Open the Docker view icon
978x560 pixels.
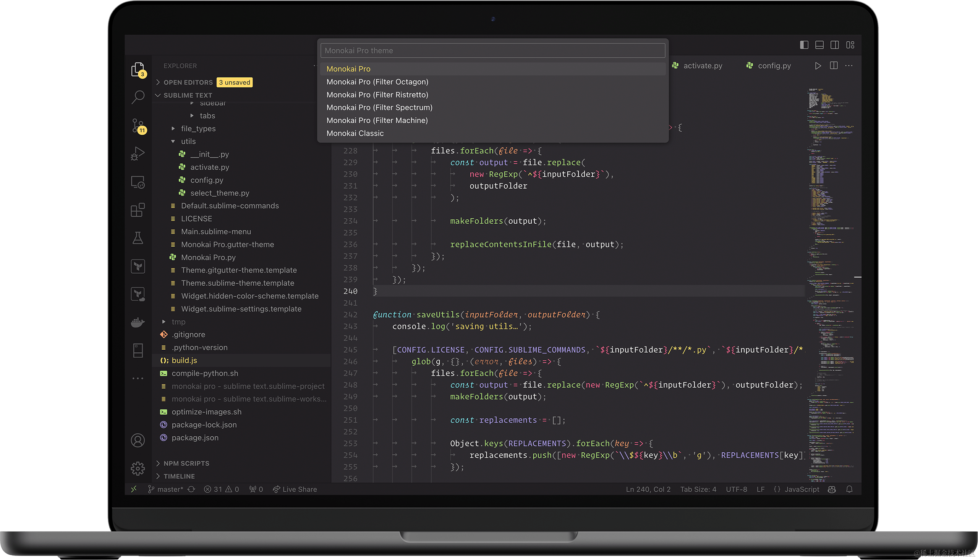(x=138, y=322)
